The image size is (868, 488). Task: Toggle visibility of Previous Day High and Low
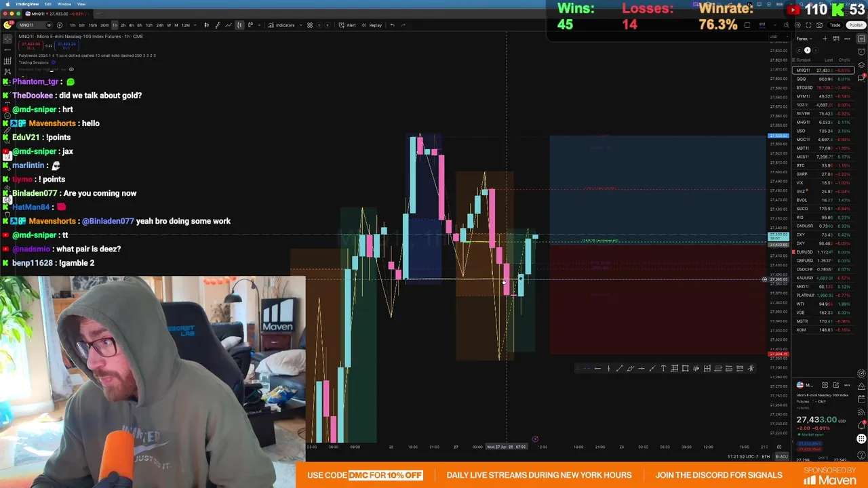[71, 69]
